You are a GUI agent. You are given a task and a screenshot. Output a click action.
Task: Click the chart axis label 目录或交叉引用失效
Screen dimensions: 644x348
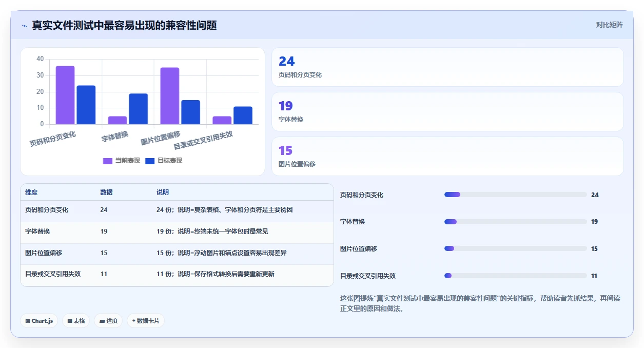click(x=203, y=140)
